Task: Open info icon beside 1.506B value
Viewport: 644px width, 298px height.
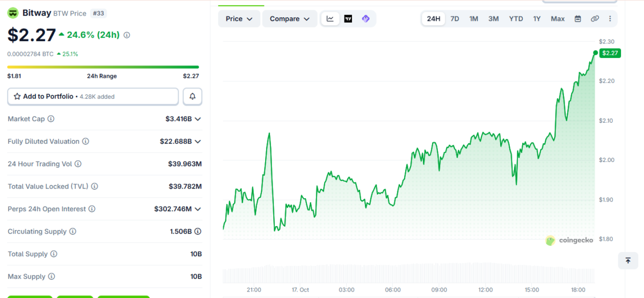Action: pyautogui.click(x=197, y=232)
